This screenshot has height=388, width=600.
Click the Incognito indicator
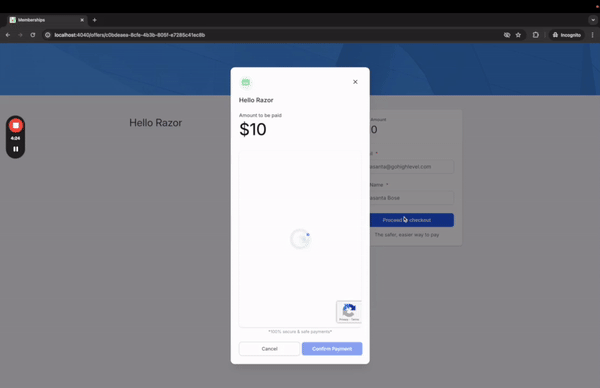coord(567,35)
